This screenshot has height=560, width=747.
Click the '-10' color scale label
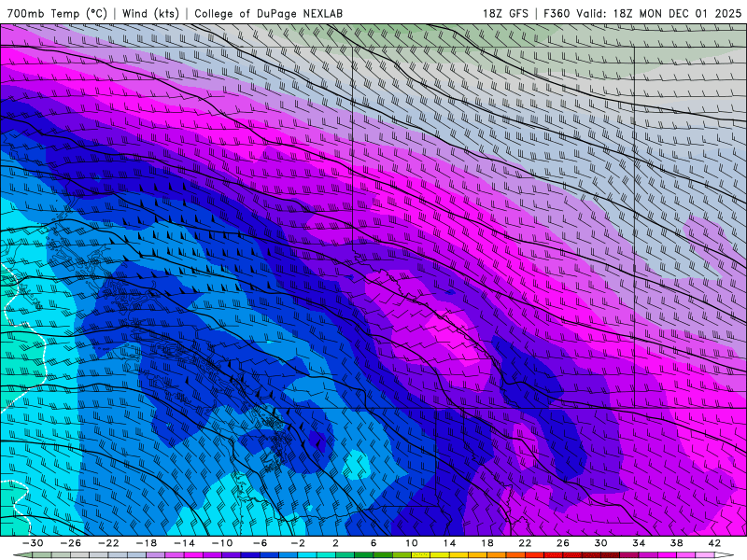[222, 543]
